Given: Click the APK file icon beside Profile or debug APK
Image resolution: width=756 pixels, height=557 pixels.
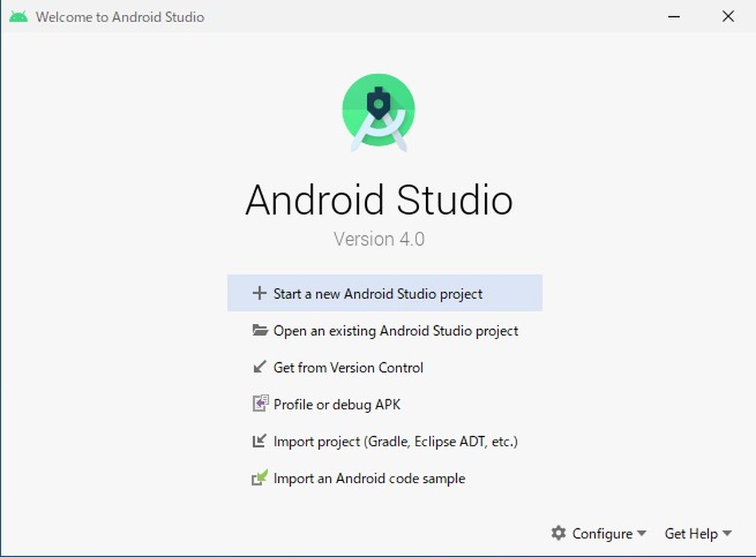Looking at the screenshot, I should tap(259, 404).
